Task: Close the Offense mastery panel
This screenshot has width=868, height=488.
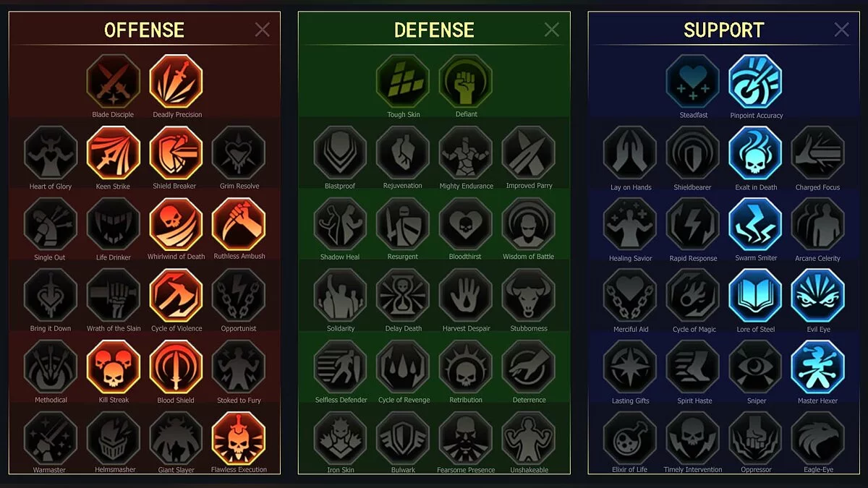Action: pyautogui.click(x=262, y=30)
